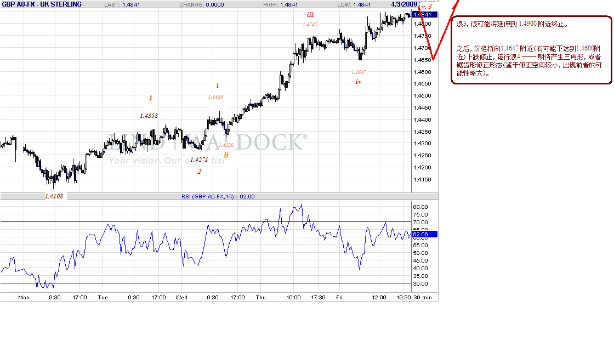Click the 1.4326 price annotation
The image size is (614, 364).
(x=226, y=145)
